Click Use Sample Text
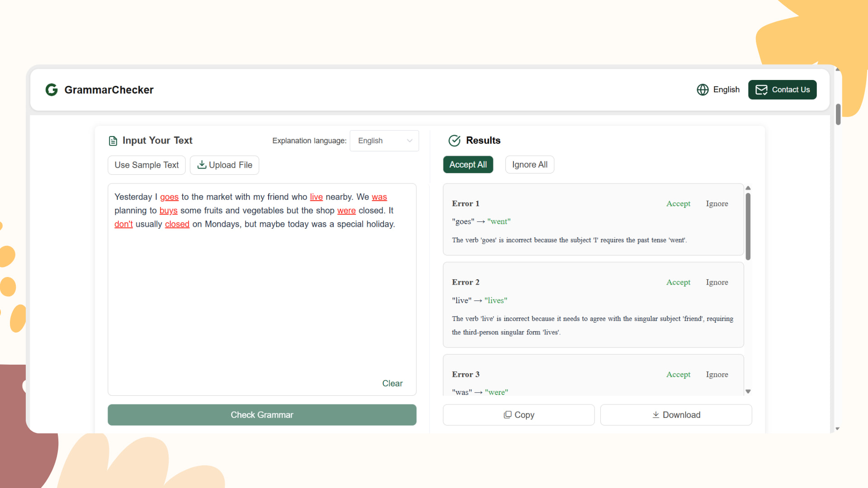 point(146,165)
